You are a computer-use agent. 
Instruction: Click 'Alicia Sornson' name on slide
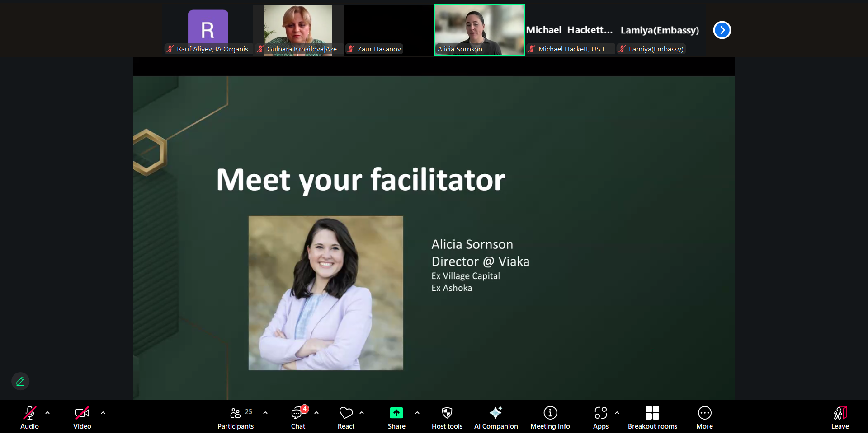[472, 244]
